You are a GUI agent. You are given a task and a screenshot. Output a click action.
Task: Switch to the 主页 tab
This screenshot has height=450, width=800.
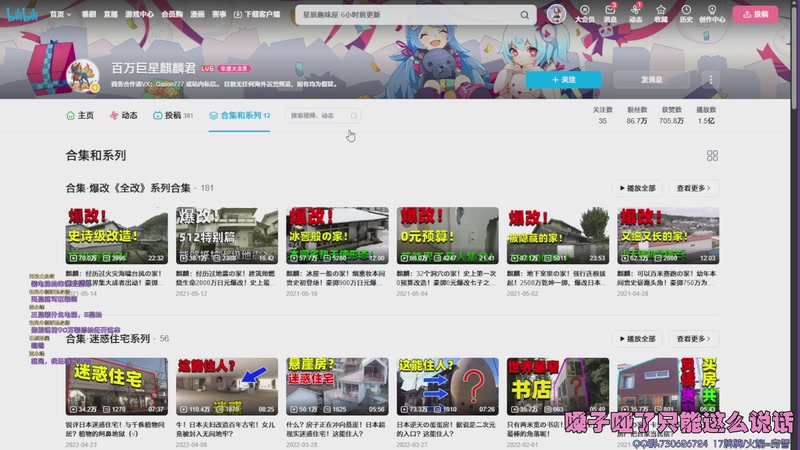coord(80,115)
